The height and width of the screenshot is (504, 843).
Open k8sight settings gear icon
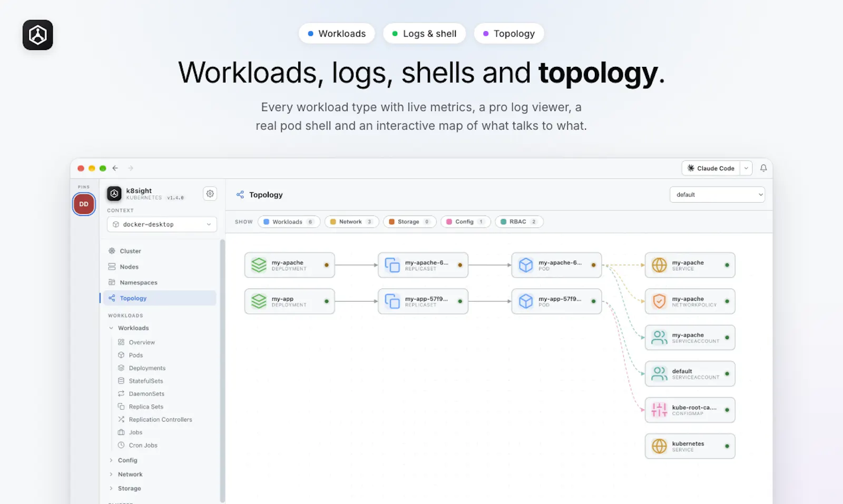(x=210, y=194)
